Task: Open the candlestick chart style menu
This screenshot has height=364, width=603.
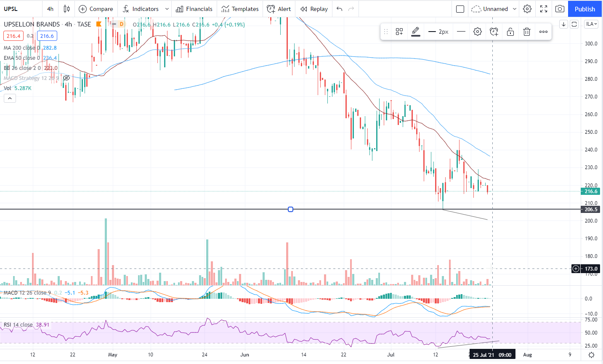Action: 66,9
